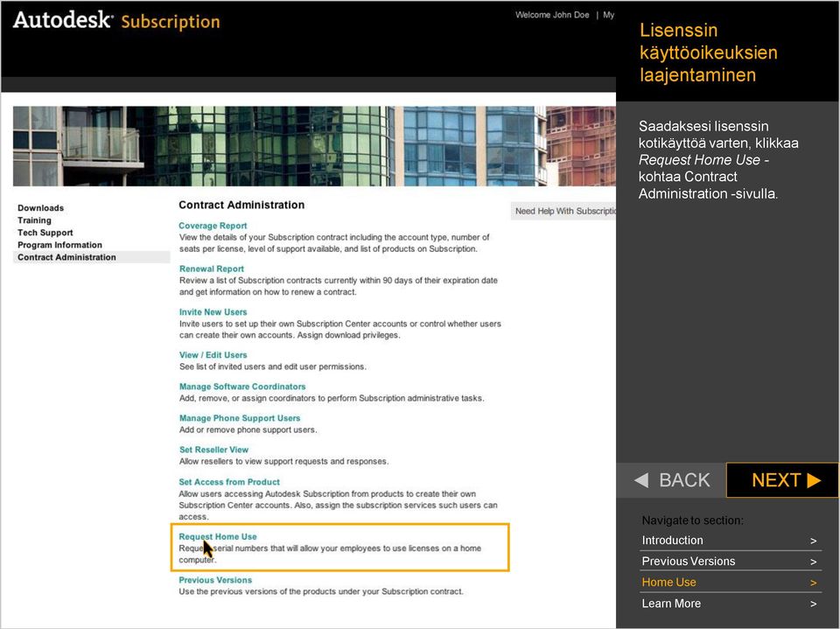Click the NEXT button
Screen dimensions: 840x629
(x=782, y=480)
